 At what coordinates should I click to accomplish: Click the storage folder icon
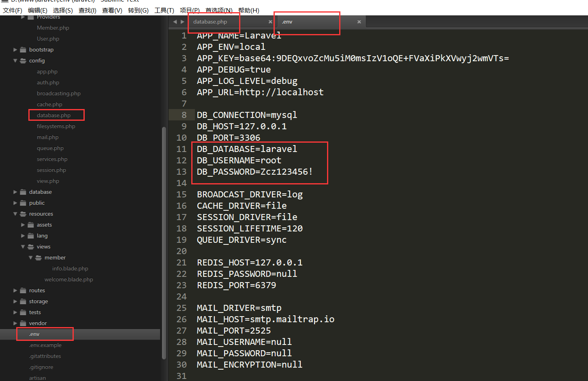pos(23,302)
